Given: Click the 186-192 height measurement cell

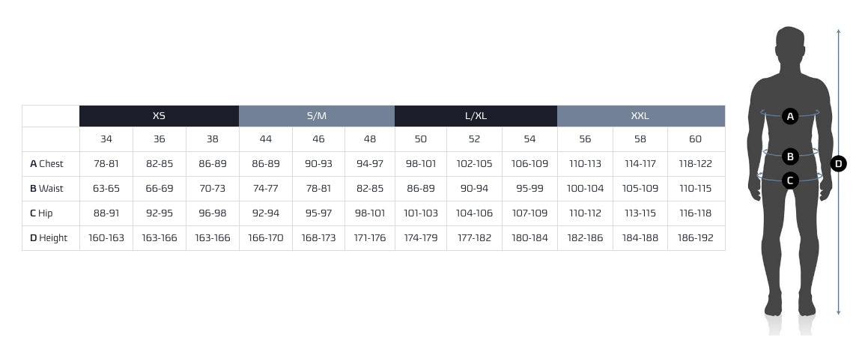Looking at the screenshot, I should (x=696, y=238).
